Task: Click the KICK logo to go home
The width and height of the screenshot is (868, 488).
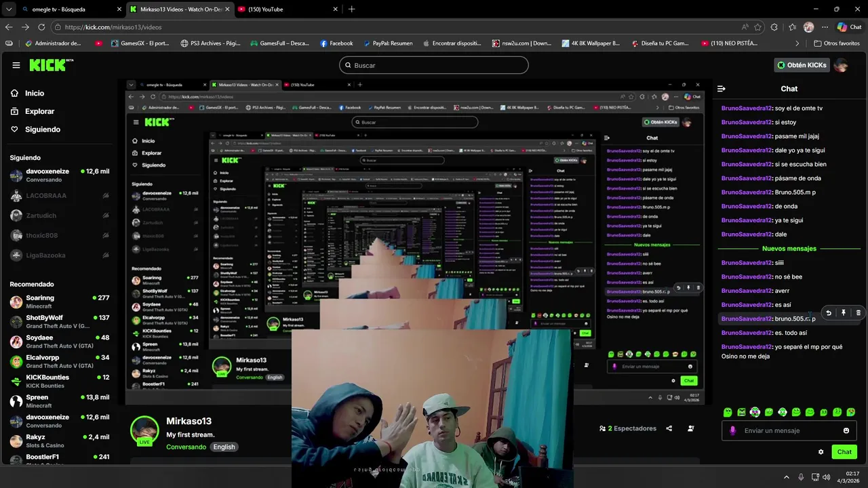Action: pyautogui.click(x=51, y=65)
